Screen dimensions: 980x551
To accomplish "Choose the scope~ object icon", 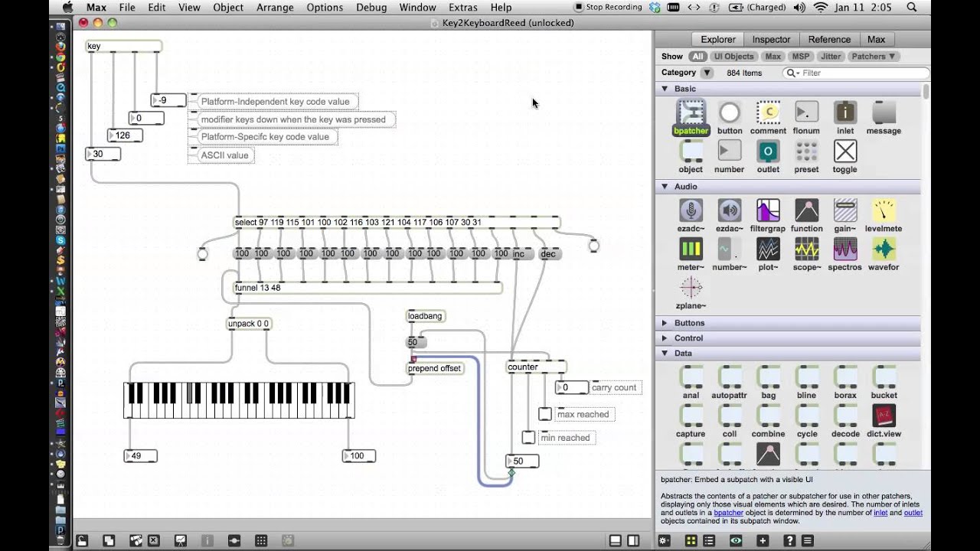I will 806,249.
